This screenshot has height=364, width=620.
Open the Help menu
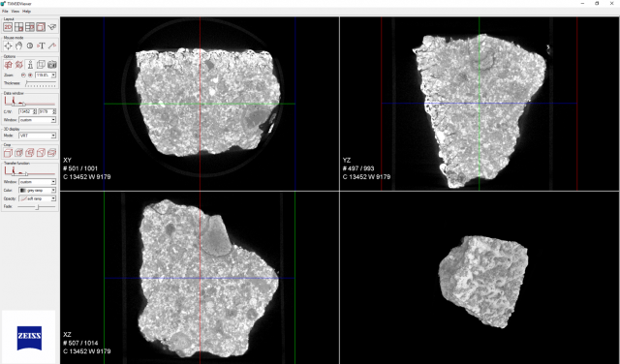pyautogui.click(x=26, y=12)
